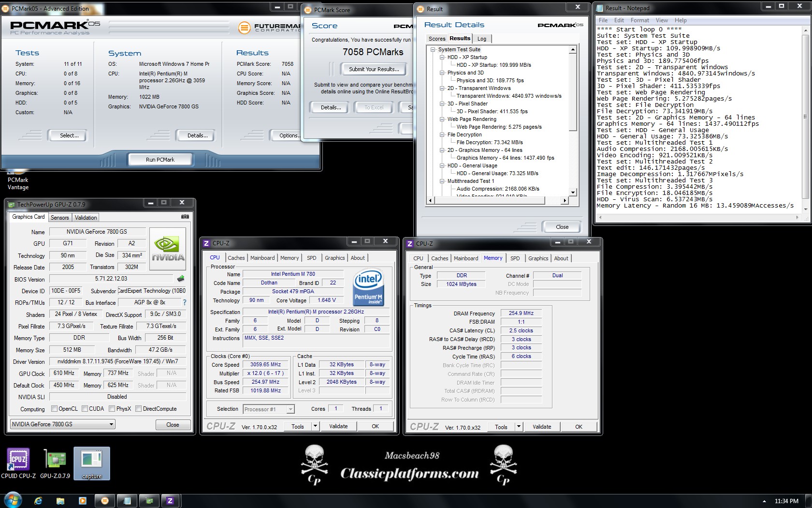Switch to the Validation tab in GPU-Z
The height and width of the screenshot is (508, 812).
86,218
